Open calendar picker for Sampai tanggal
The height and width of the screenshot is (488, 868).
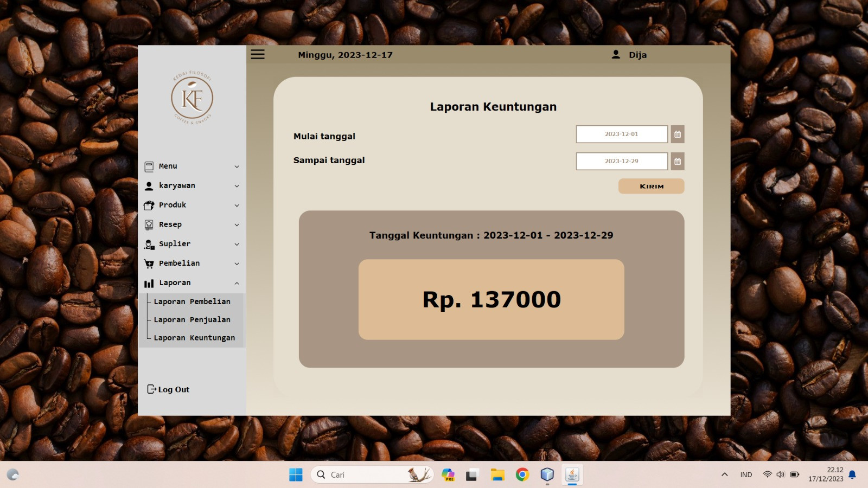click(x=678, y=161)
